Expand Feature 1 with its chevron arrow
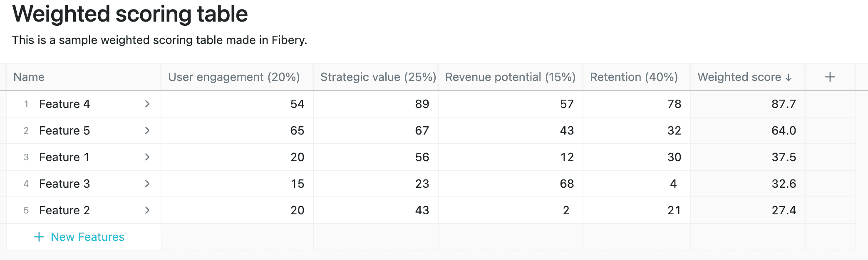 (x=147, y=157)
